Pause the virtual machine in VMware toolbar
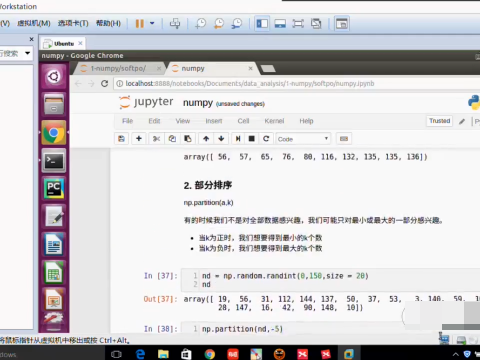480x360 pixels. pyautogui.click(x=140, y=24)
